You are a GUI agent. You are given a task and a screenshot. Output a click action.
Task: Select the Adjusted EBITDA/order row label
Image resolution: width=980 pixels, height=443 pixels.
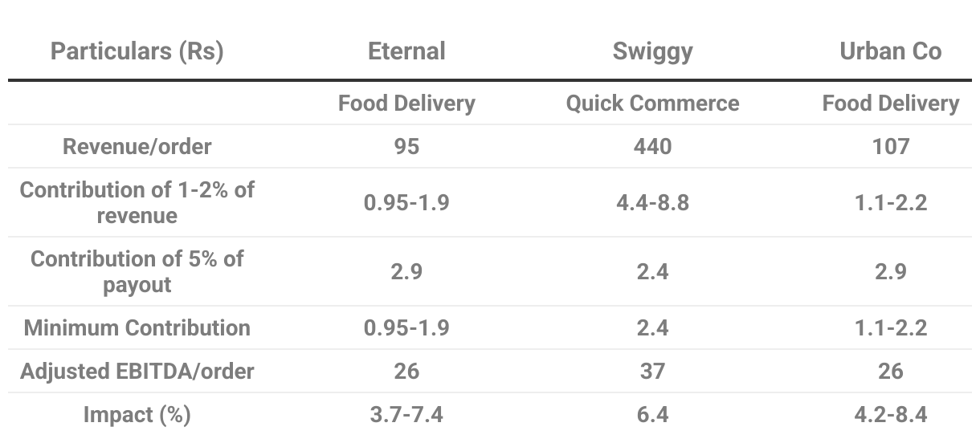[x=137, y=372]
